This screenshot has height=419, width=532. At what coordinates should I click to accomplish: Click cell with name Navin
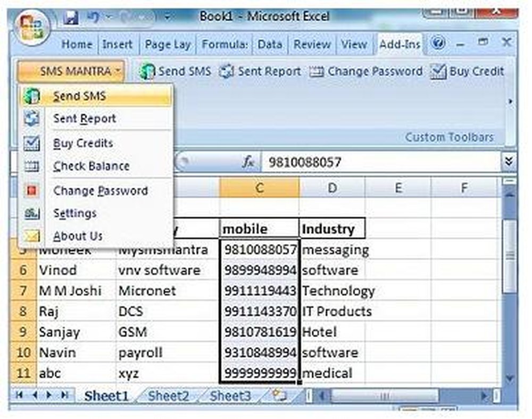coord(76,353)
